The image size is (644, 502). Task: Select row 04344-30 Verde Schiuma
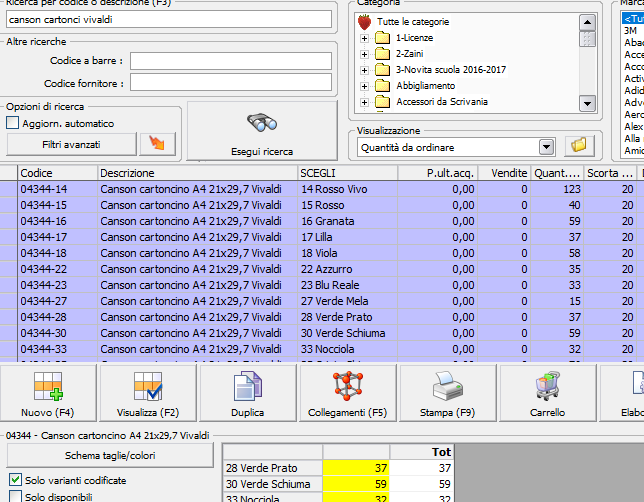tap(322, 333)
